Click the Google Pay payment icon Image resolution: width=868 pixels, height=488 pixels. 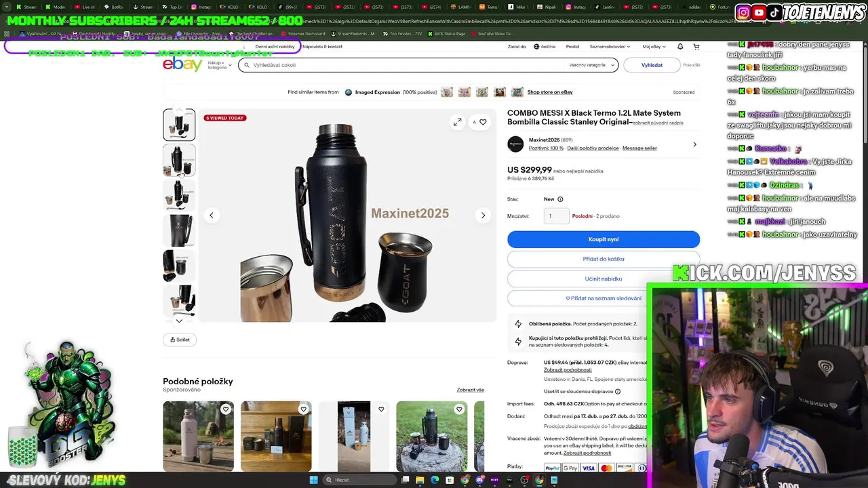(x=570, y=468)
